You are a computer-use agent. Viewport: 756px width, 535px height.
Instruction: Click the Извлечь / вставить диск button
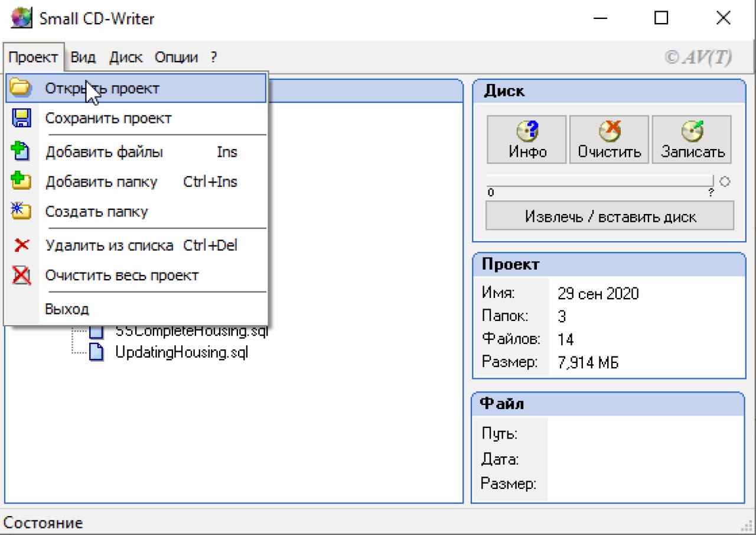(610, 216)
